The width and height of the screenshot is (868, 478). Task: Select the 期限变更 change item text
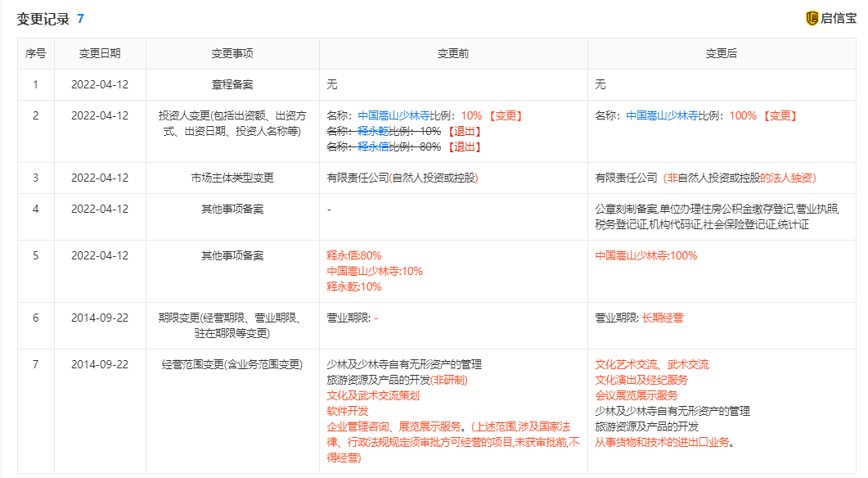click(232, 325)
